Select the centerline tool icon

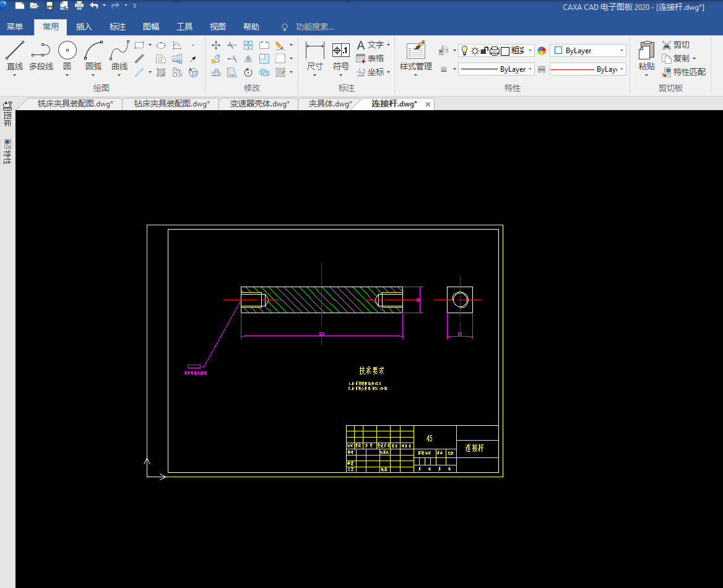point(139,72)
